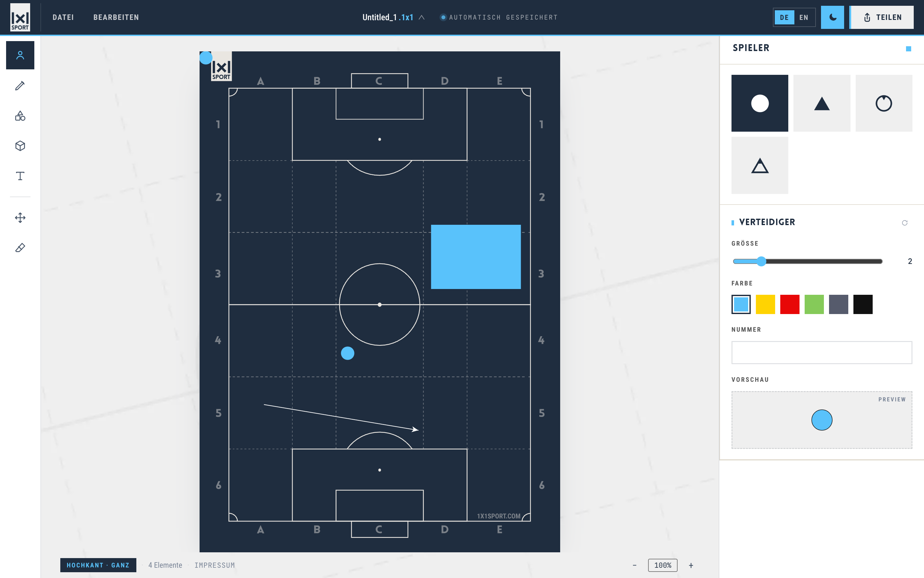
Task: Zoom out with the minus button
Action: pos(635,565)
